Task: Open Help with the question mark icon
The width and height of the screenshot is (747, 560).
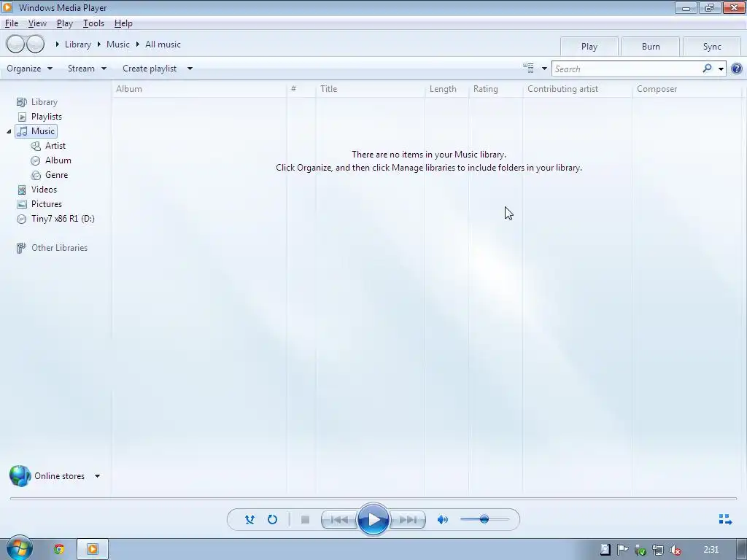Action: pos(737,69)
